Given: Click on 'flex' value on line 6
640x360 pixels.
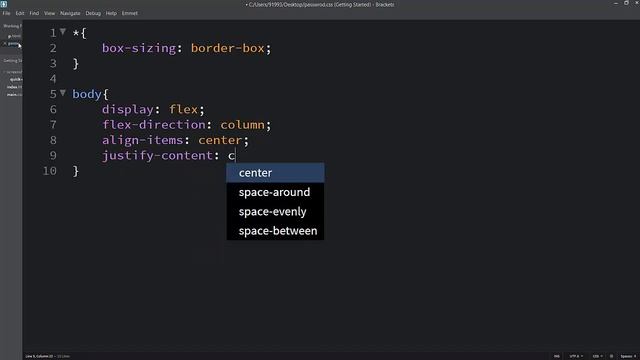Looking at the screenshot, I should tap(183, 109).
